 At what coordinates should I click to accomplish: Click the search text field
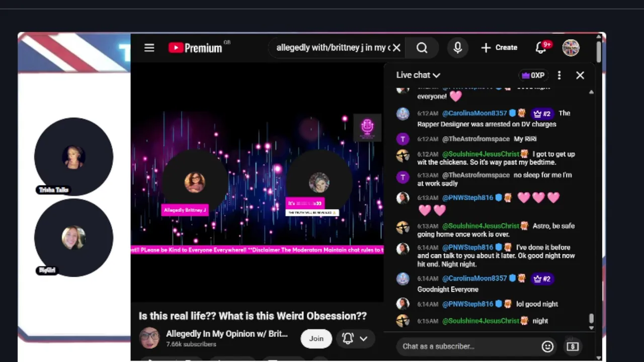pyautogui.click(x=332, y=48)
